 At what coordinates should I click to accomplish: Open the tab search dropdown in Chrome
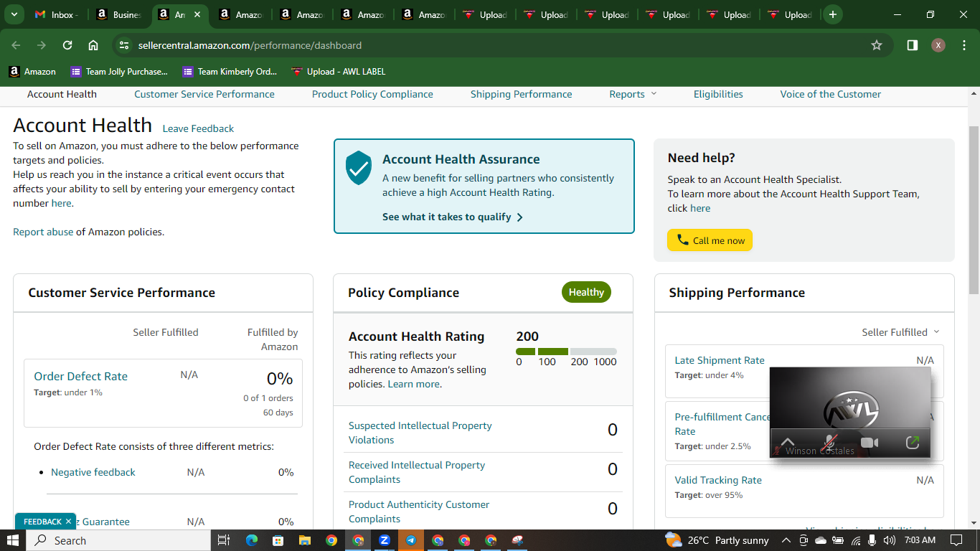[x=14, y=14]
